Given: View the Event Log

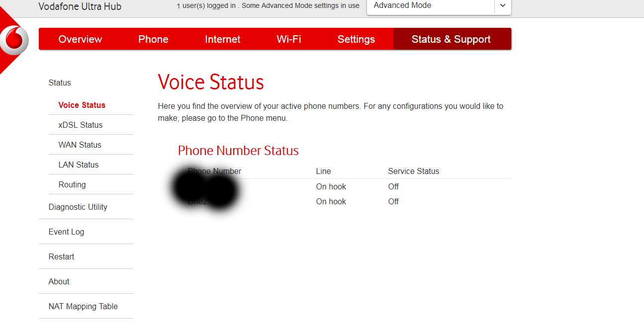Looking at the screenshot, I should click(67, 232).
